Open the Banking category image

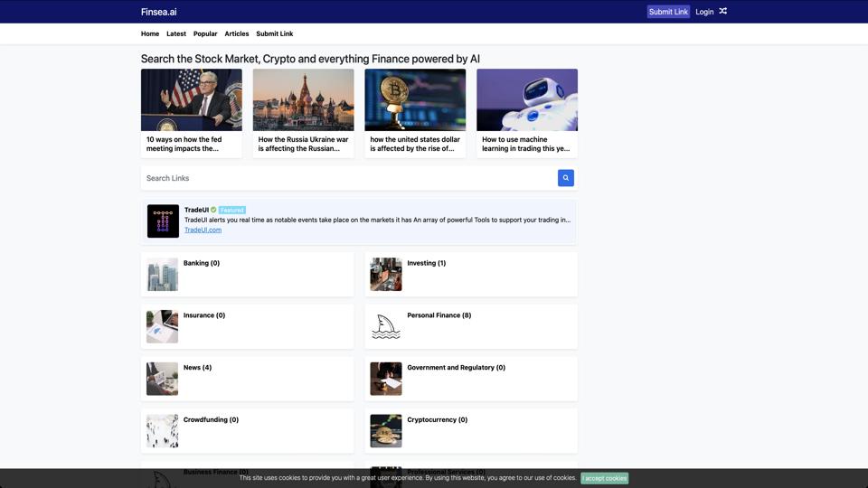tap(163, 275)
